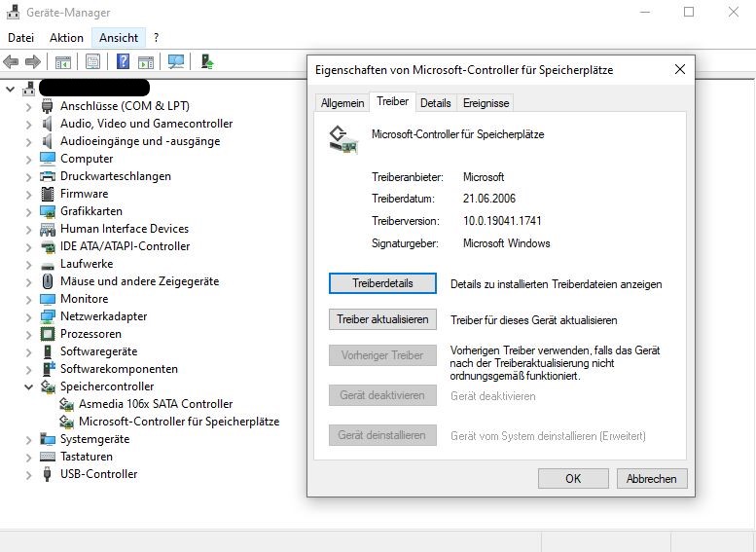Expand the Anschlüsse (COM & LPT) node
Viewport: 756px width, 552px height.
(29, 107)
